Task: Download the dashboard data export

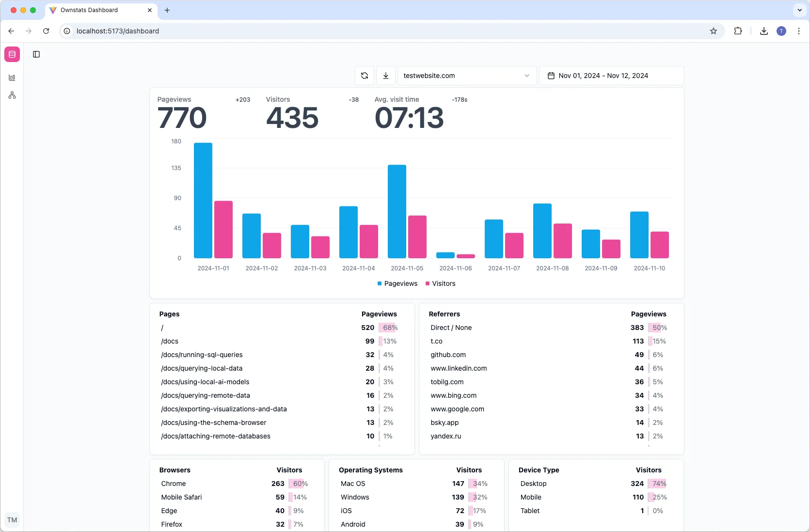Action: pyautogui.click(x=385, y=76)
